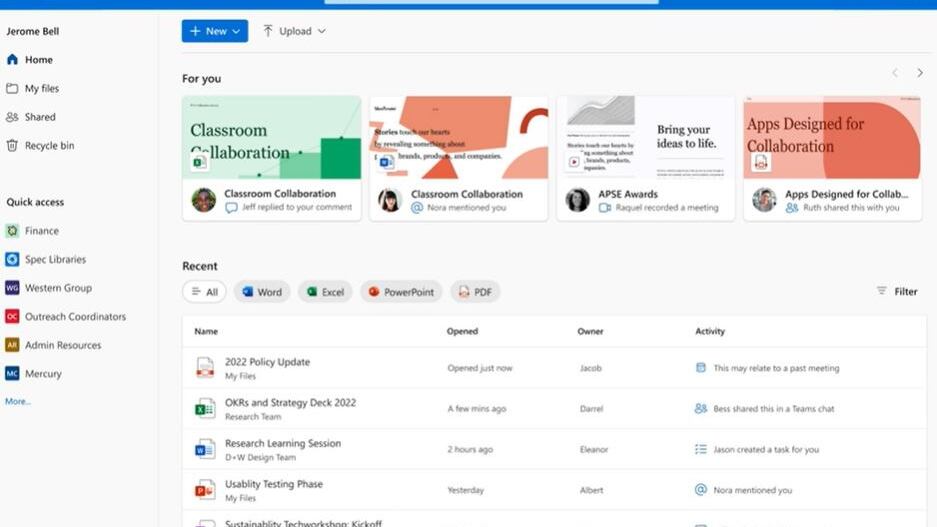
Task: Expand the New button dropdown
Action: [215, 31]
